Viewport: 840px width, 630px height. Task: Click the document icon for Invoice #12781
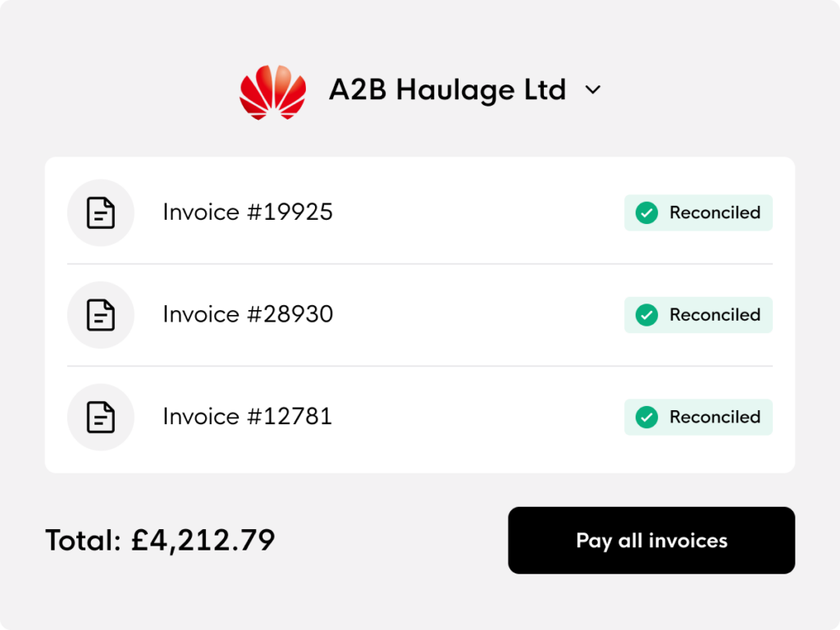[101, 418]
